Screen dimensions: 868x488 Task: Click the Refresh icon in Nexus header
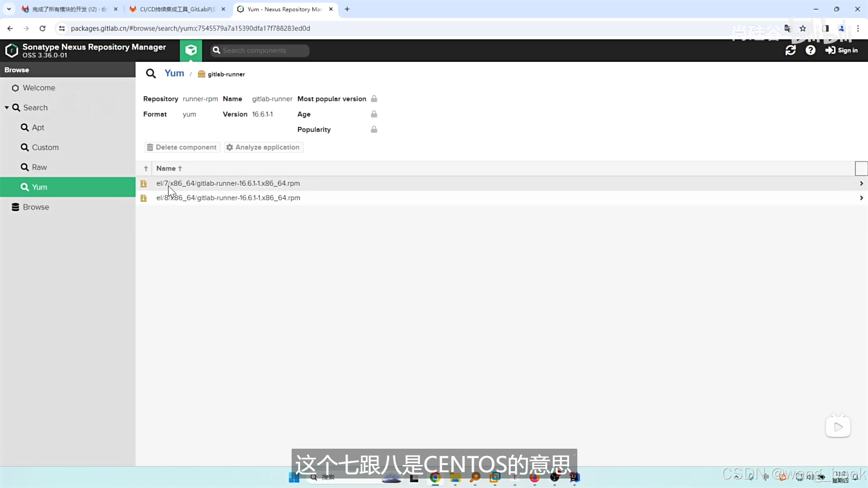(791, 50)
